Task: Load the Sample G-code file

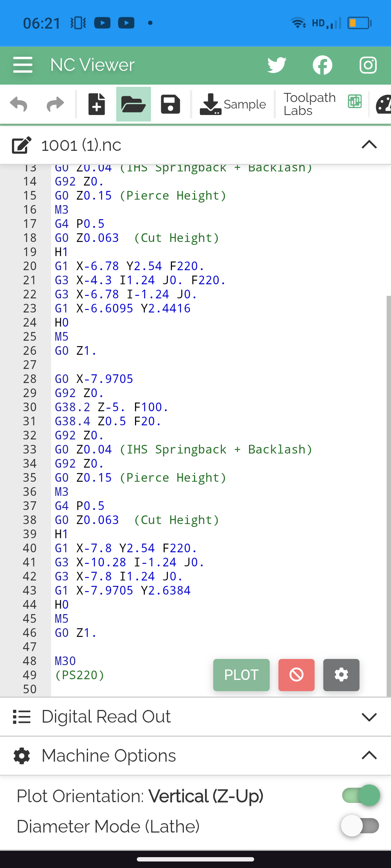Action: coord(233,105)
